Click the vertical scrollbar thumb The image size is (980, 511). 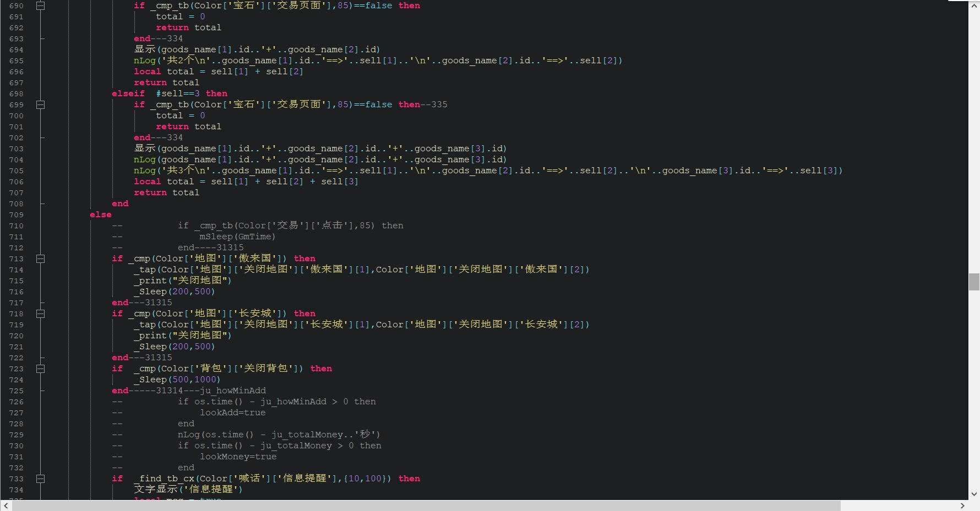[974, 282]
